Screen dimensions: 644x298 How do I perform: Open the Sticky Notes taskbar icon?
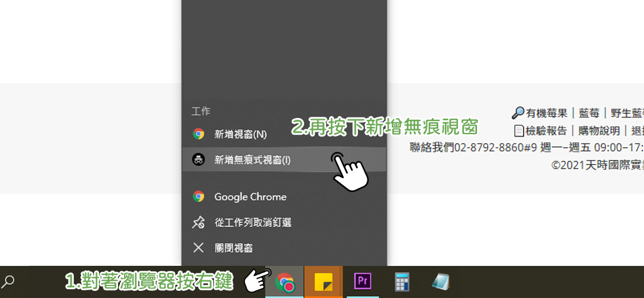tap(323, 282)
